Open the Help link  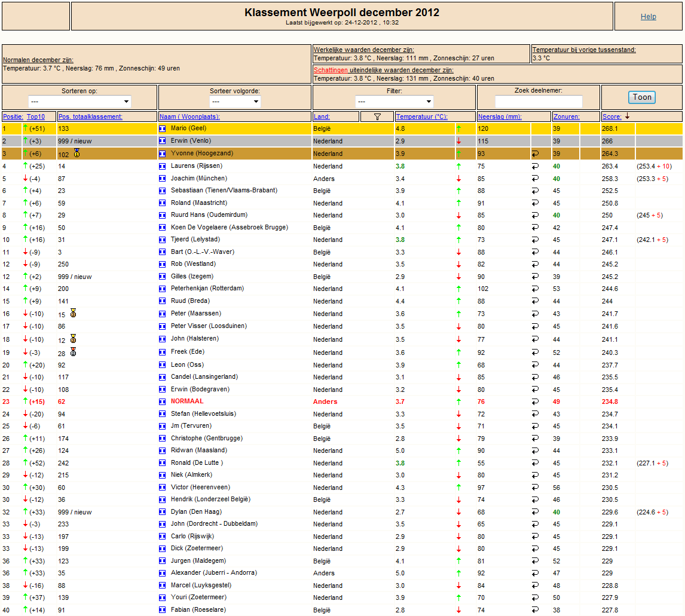(648, 17)
